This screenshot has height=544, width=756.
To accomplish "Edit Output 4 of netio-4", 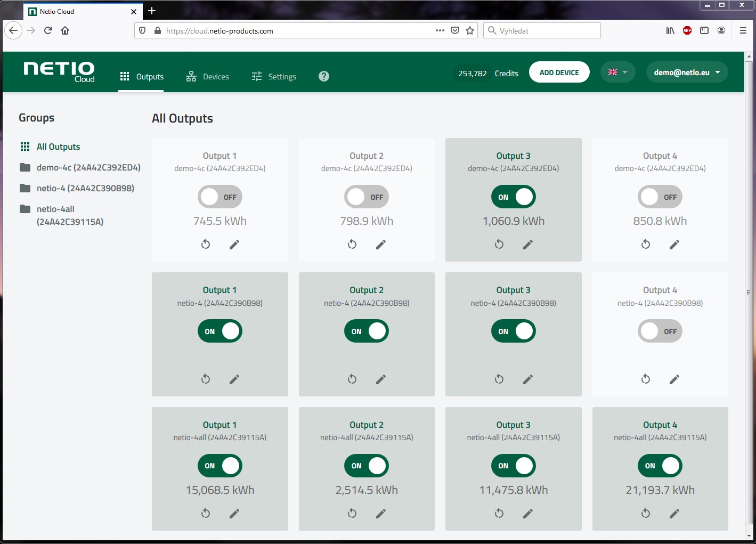I will [x=674, y=379].
